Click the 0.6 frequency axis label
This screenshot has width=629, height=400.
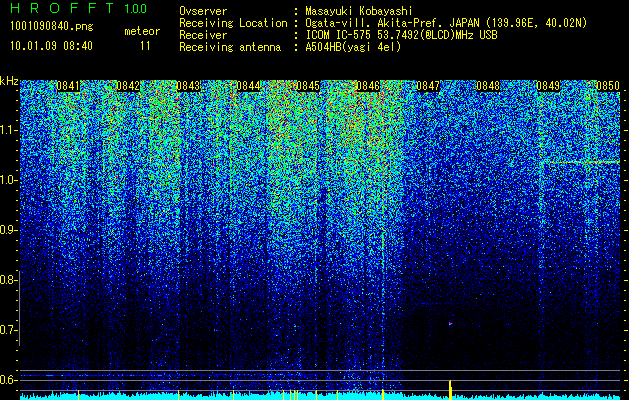click(x=8, y=380)
